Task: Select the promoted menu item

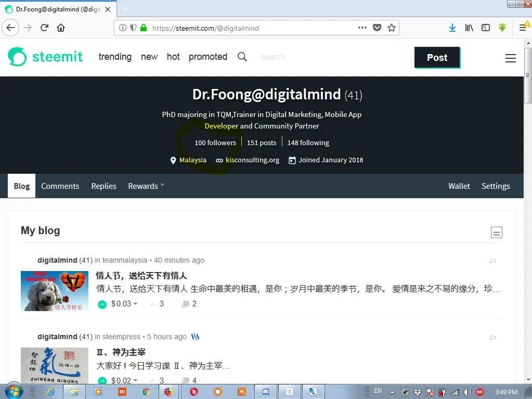Action: [x=208, y=57]
